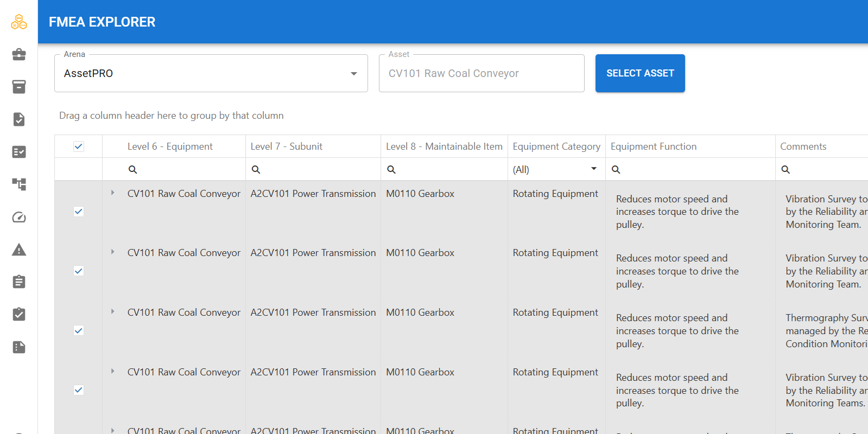868x434 pixels.
Task: Click the Equipment Function filter field
Action: tap(690, 169)
